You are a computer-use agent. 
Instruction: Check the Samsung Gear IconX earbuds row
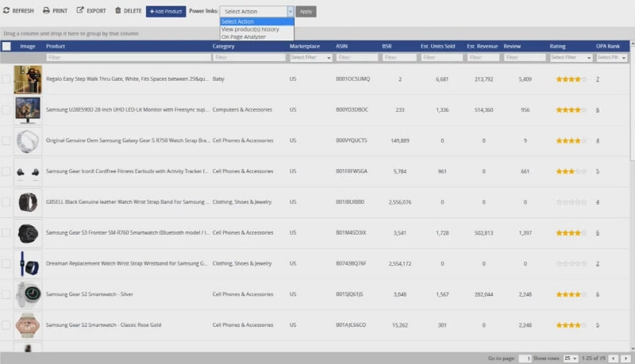(6, 171)
